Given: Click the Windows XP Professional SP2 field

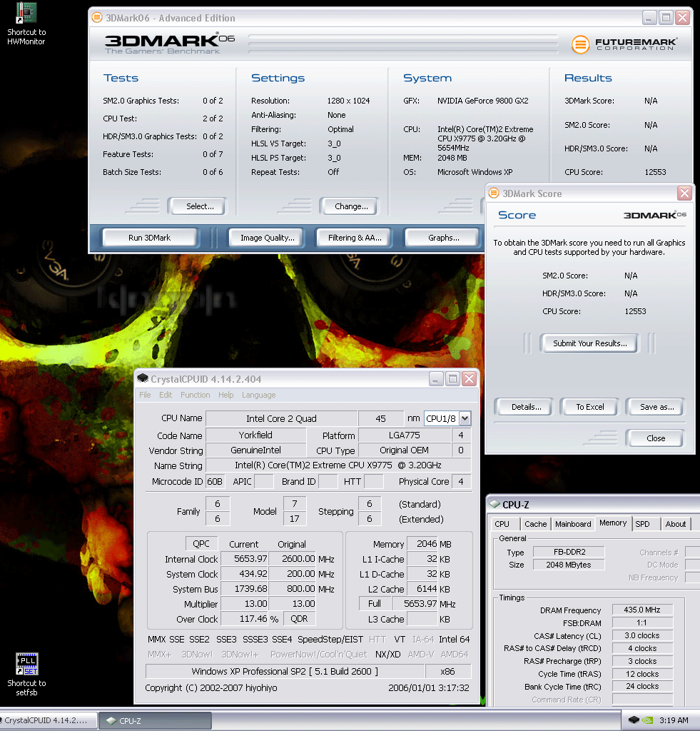Looking at the screenshot, I should click(x=285, y=671).
